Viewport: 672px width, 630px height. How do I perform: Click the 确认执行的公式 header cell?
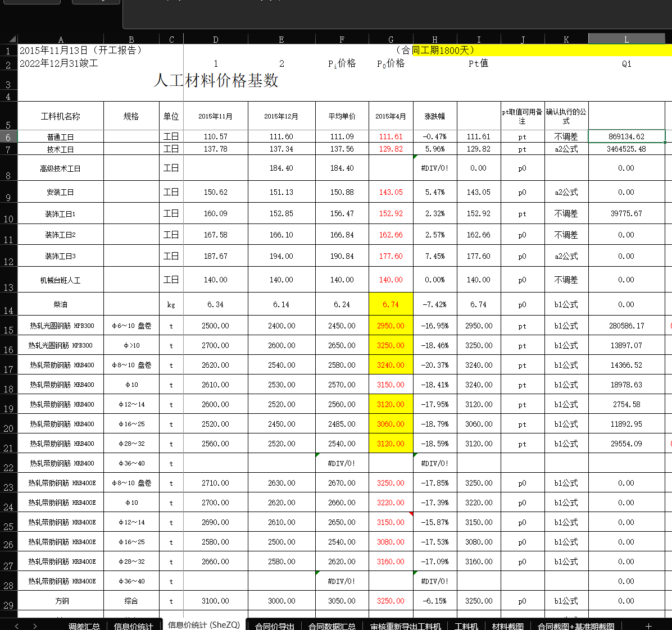566,116
